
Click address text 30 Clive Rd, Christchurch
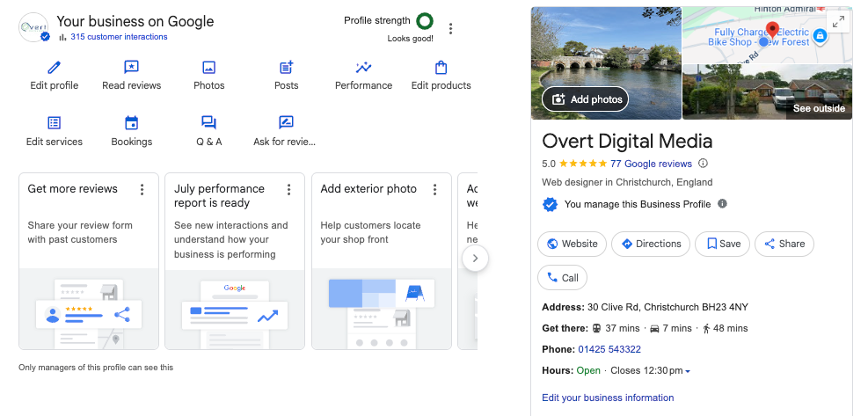[667, 307]
